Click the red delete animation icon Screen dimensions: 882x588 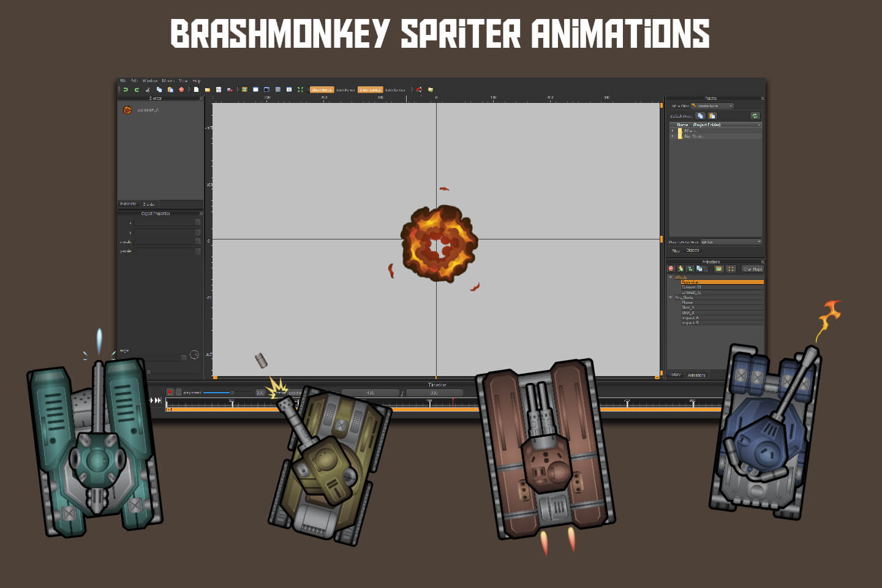(x=671, y=269)
